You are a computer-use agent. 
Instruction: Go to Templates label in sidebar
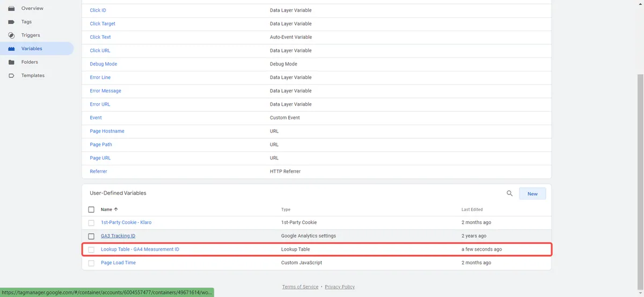coord(33,76)
